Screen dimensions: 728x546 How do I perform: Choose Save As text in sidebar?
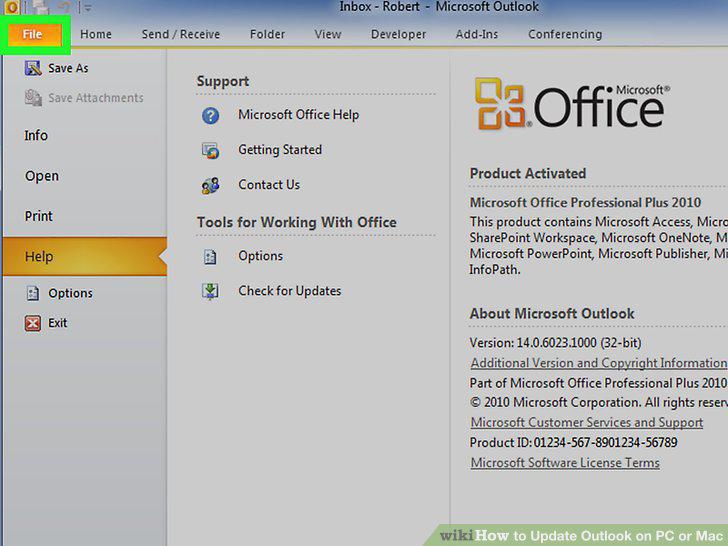pyautogui.click(x=68, y=68)
